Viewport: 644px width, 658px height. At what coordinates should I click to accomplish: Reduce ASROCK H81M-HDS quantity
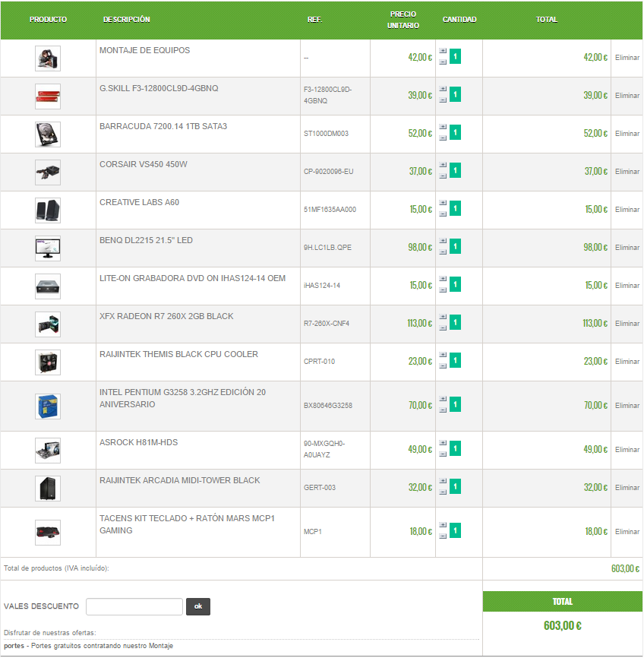(443, 454)
